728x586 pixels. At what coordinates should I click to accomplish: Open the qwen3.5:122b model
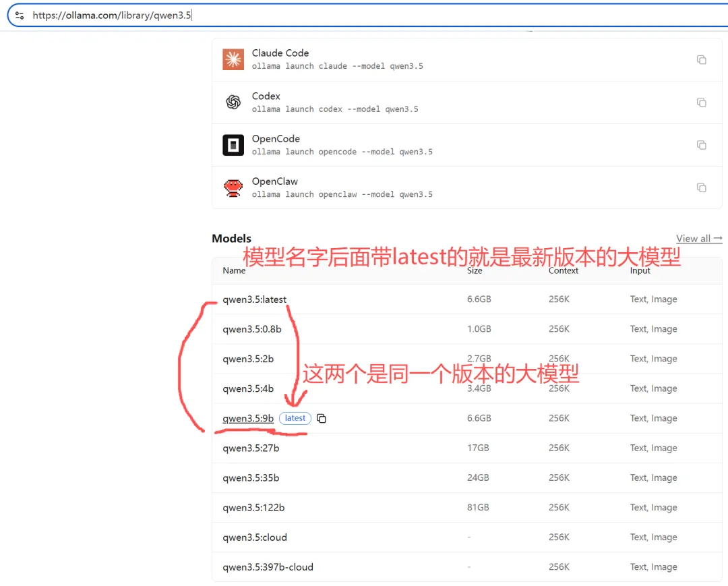(253, 508)
